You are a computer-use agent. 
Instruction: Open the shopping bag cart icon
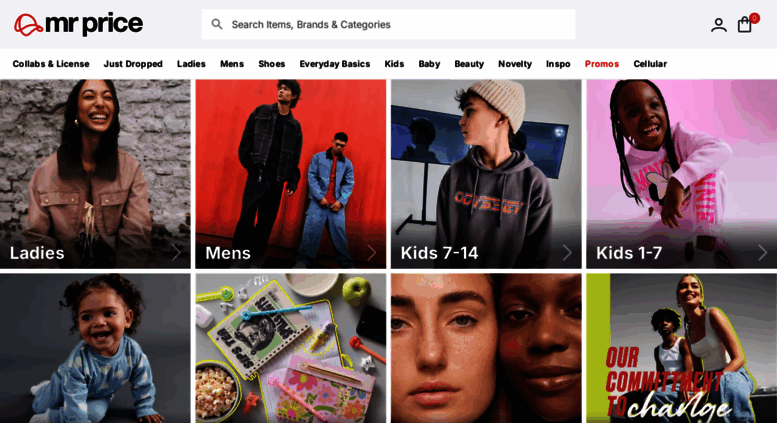point(745,24)
